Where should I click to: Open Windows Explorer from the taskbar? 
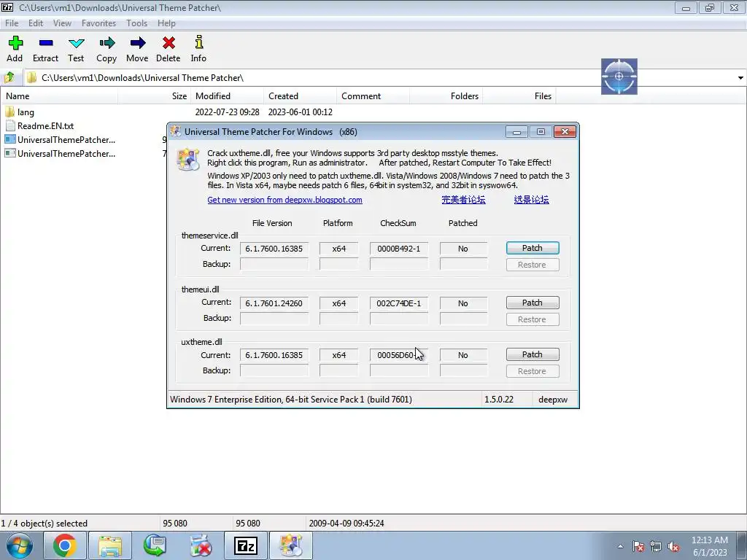tap(110, 545)
